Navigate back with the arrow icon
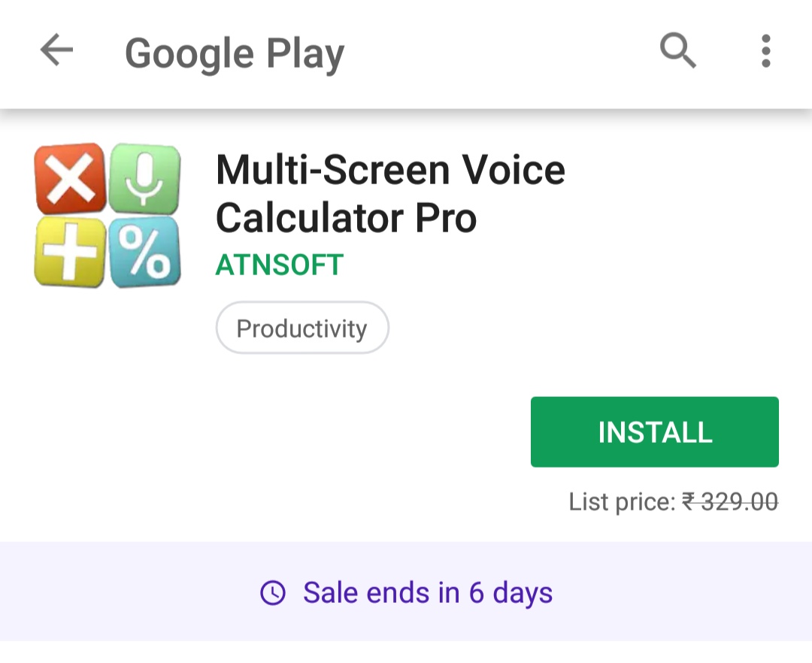Screen dimensions: 812x663 click(x=56, y=50)
